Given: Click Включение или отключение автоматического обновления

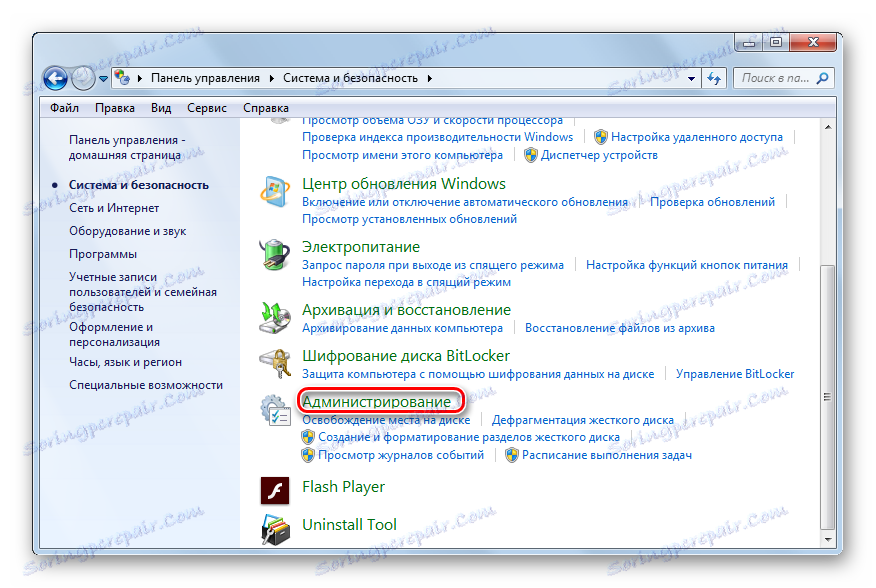Looking at the screenshot, I should [x=465, y=202].
